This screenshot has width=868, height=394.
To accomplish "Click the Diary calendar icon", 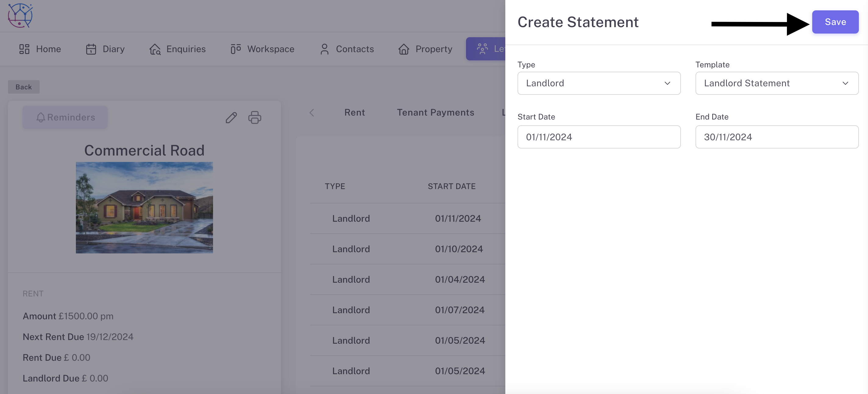I will coord(91,49).
